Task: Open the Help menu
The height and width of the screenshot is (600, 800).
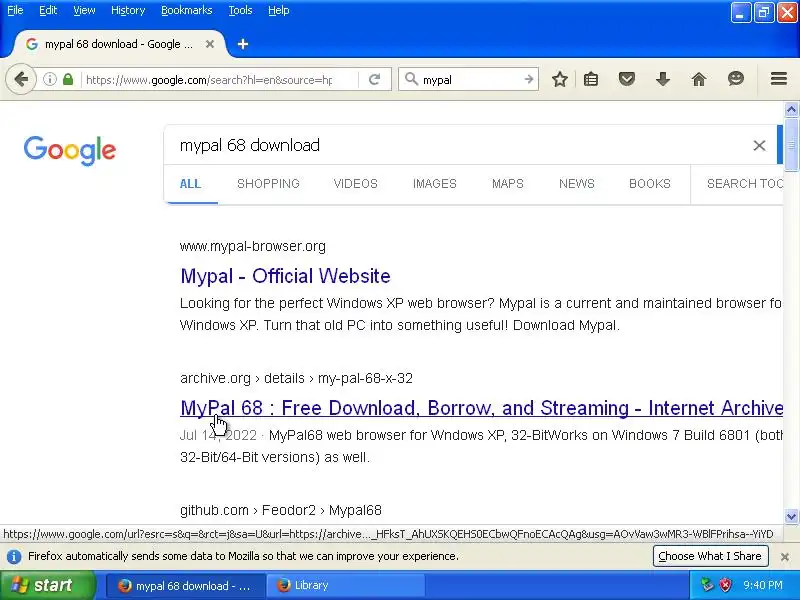Action: coord(279,10)
